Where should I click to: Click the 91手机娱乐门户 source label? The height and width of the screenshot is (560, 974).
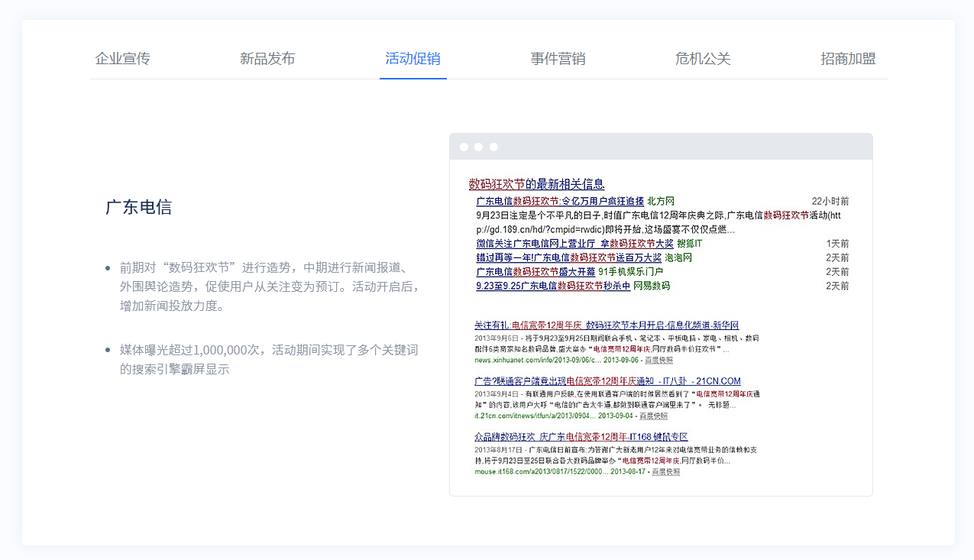click(x=630, y=272)
